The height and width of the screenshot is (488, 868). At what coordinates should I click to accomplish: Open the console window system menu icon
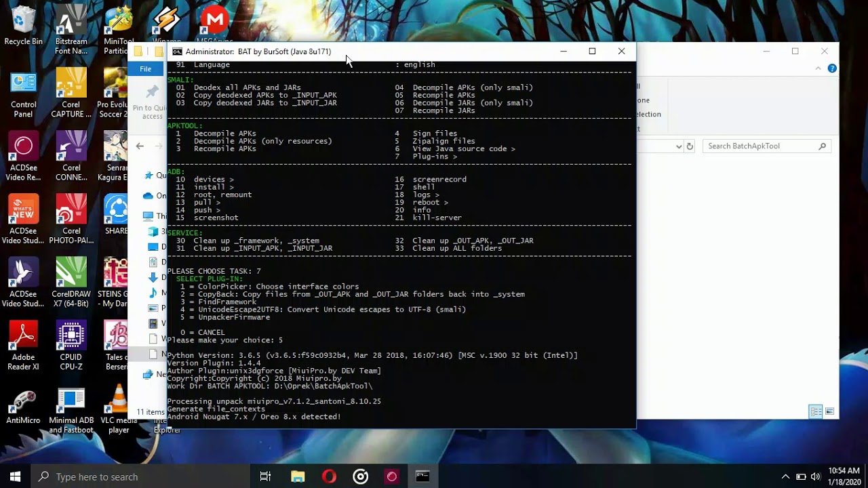(x=177, y=52)
